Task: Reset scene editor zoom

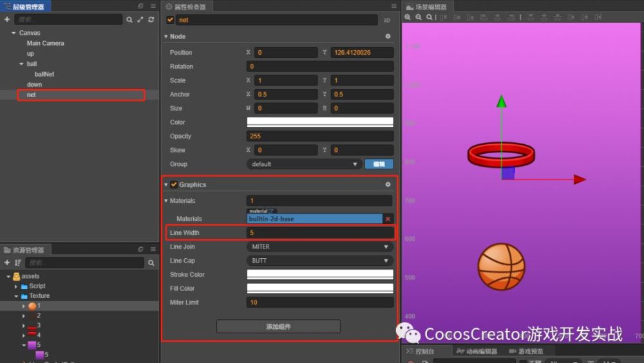Action: tap(429, 17)
